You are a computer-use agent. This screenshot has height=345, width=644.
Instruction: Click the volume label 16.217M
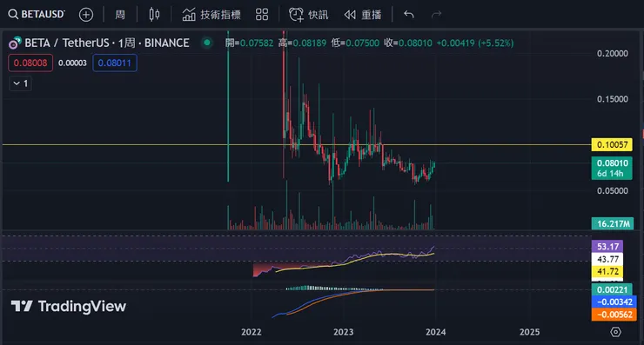tap(613, 223)
